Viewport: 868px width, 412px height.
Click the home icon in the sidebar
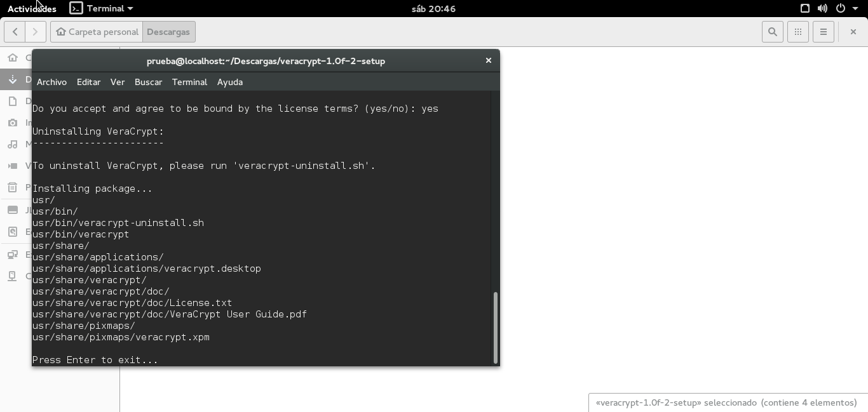pyautogui.click(x=12, y=58)
